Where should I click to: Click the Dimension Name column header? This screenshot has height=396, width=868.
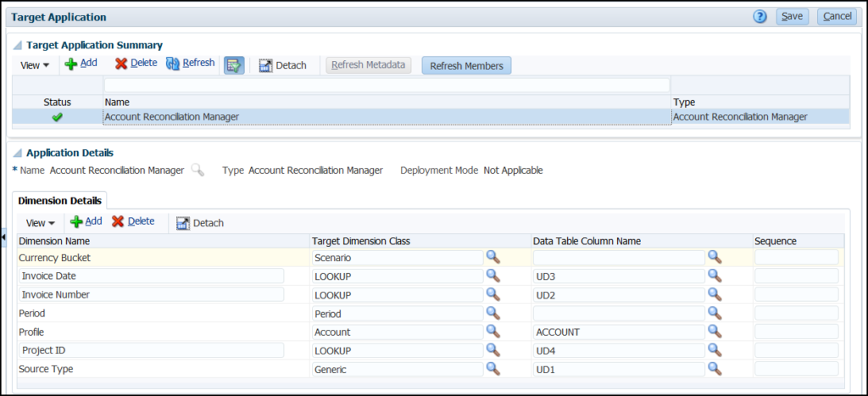tap(164, 241)
